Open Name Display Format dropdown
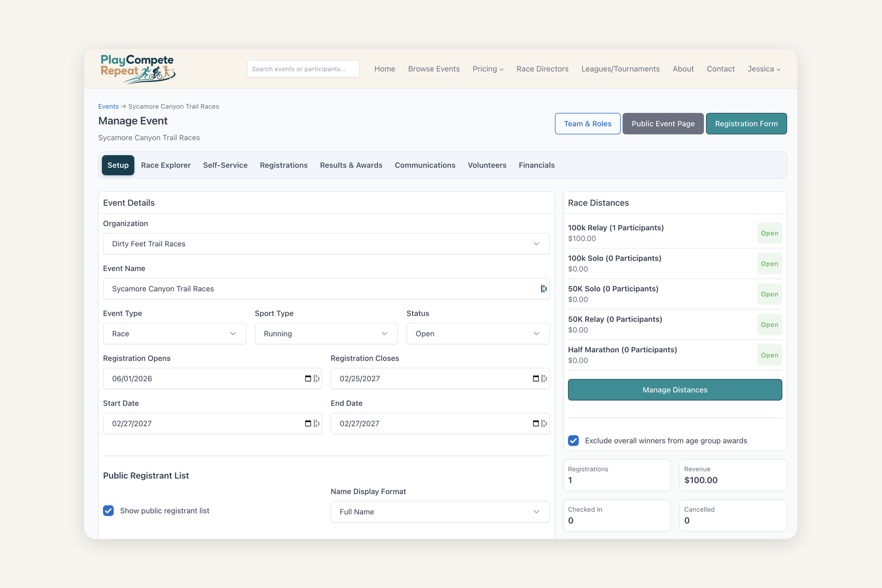This screenshot has height=588, width=882. (440, 512)
